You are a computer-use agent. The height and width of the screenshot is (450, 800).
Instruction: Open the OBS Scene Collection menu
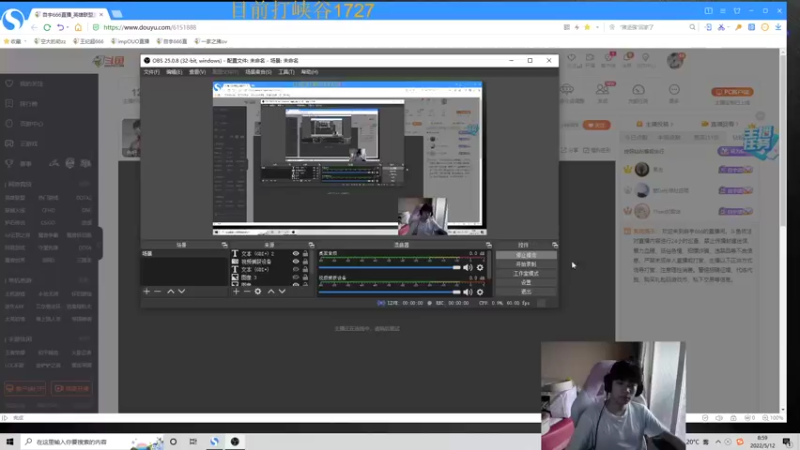tap(258, 72)
